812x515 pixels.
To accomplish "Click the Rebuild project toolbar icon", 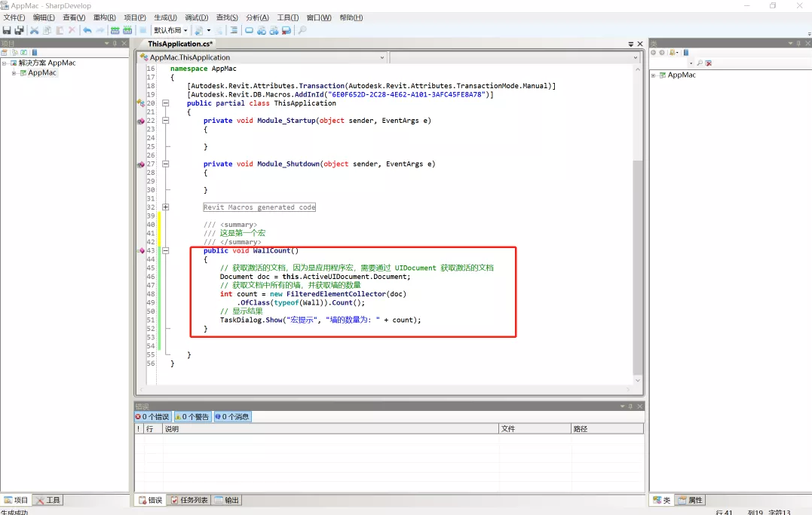I will click(x=127, y=30).
